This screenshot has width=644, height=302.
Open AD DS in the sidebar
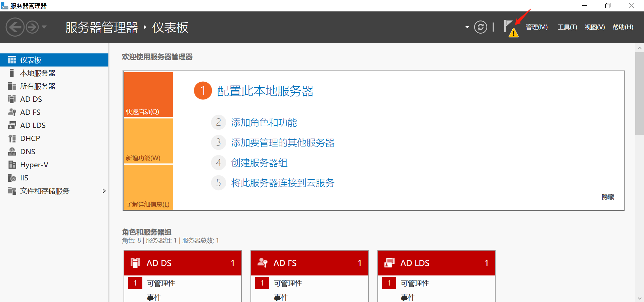pyautogui.click(x=31, y=99)
